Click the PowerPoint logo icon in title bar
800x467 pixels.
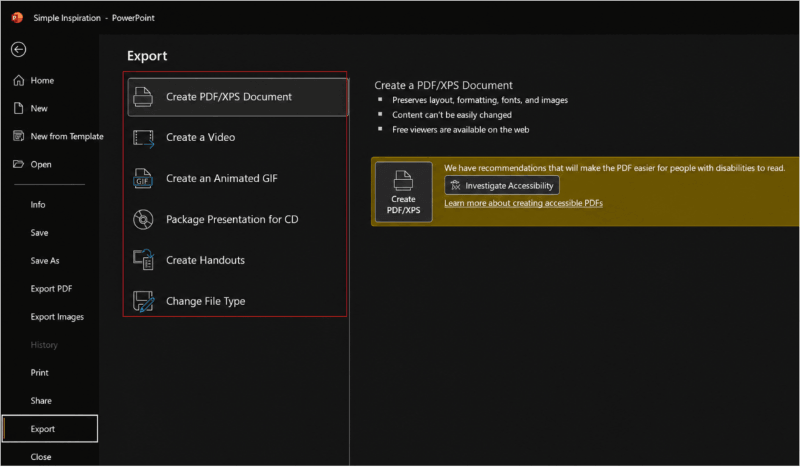17,17
